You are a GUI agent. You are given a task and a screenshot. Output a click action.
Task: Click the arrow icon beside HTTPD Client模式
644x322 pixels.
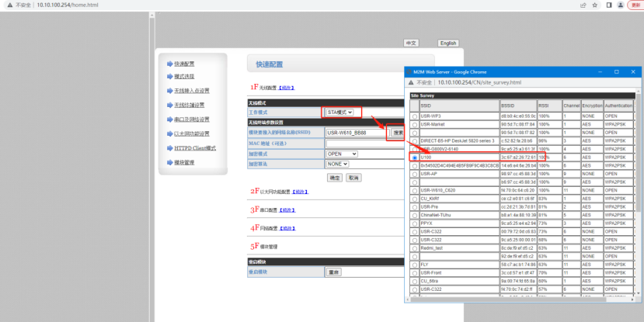169,147
